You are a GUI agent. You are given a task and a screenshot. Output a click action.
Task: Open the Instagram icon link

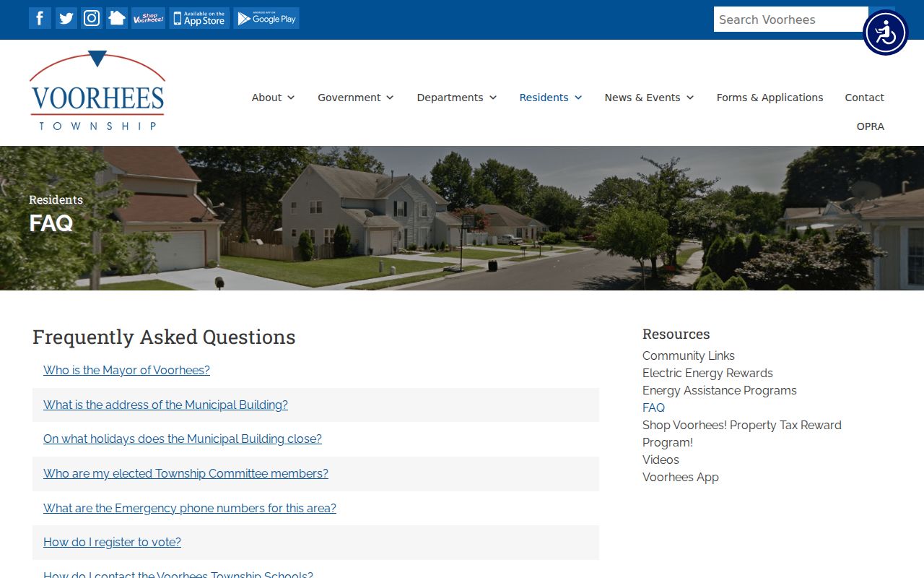92,18
